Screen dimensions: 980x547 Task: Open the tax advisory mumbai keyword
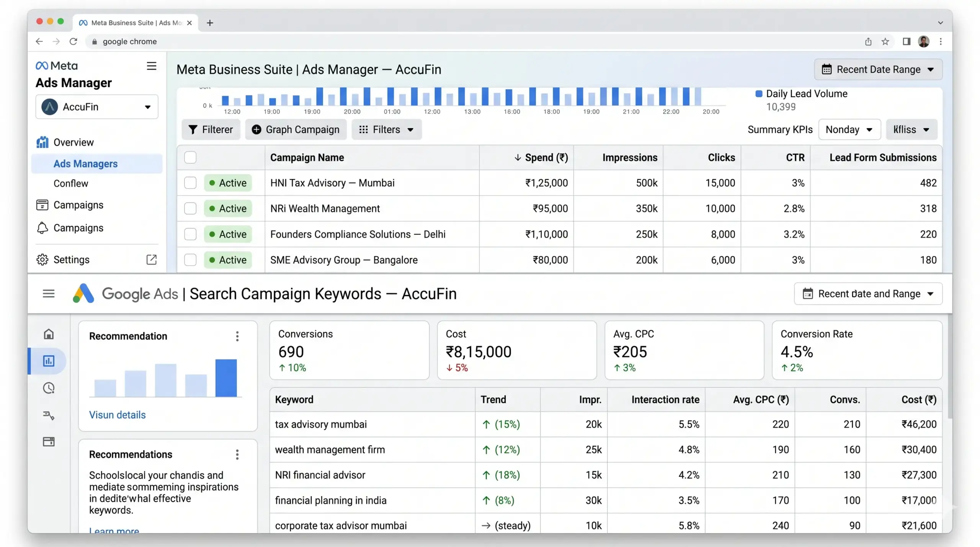(321, 424)
